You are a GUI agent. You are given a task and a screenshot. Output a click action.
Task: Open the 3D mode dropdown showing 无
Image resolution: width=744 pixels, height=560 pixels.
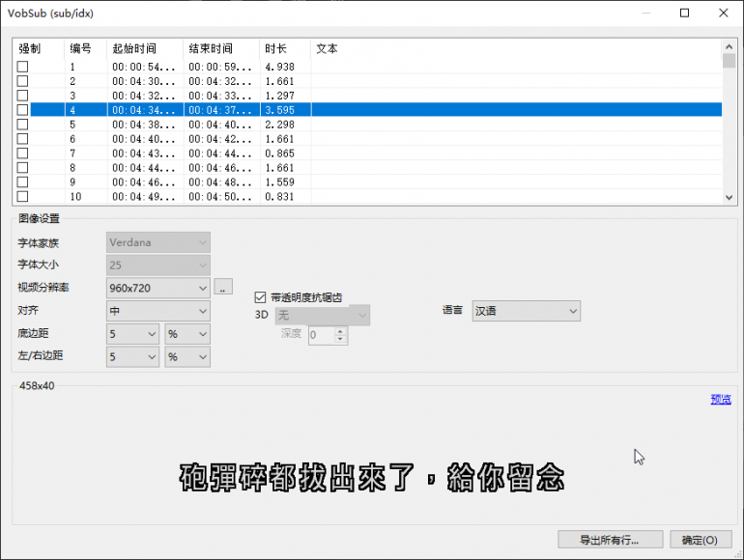[x=322, y=315]
